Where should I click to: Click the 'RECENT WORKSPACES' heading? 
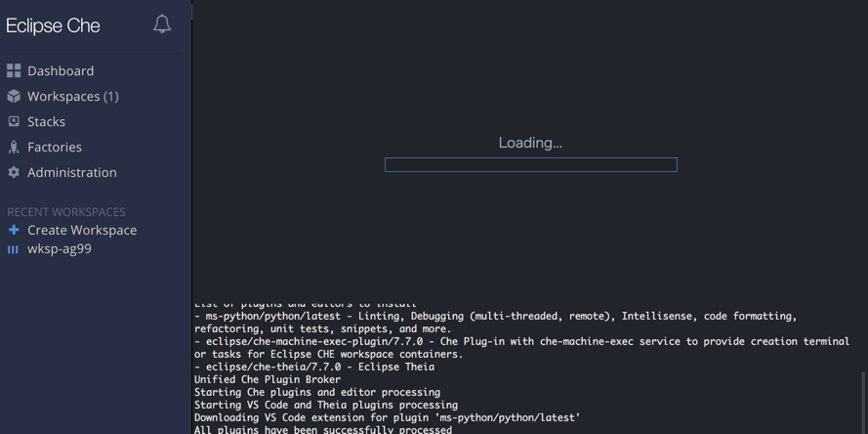[66, 212]
